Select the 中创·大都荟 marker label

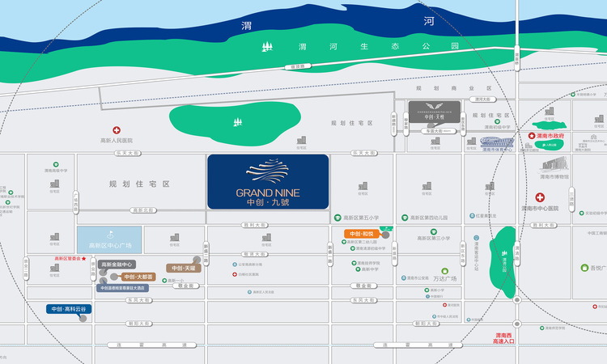coord(138,277)
